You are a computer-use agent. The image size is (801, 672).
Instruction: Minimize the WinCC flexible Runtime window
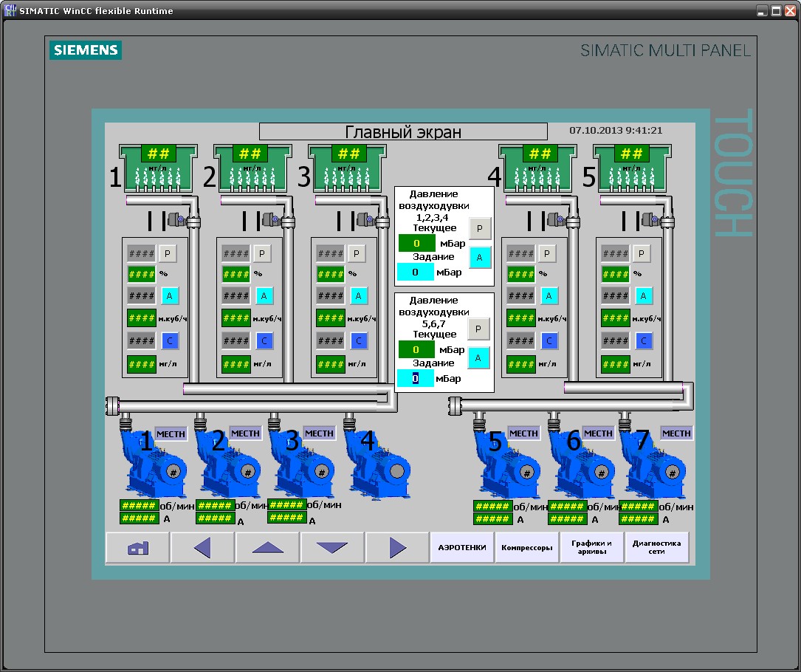point(762,11)
